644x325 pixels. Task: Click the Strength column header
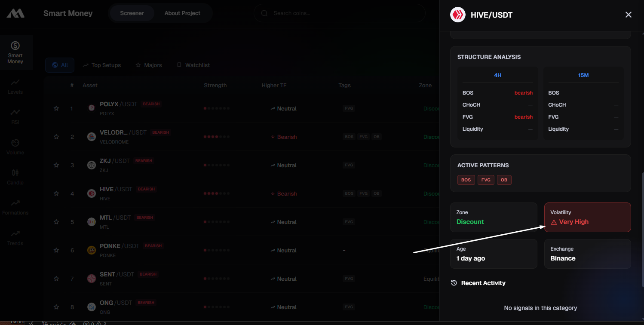[x=215, y=86]
